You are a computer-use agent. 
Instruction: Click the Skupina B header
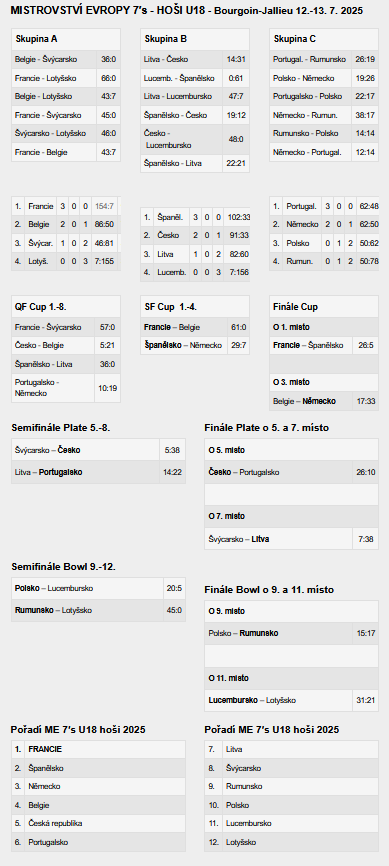coord(195,39)
